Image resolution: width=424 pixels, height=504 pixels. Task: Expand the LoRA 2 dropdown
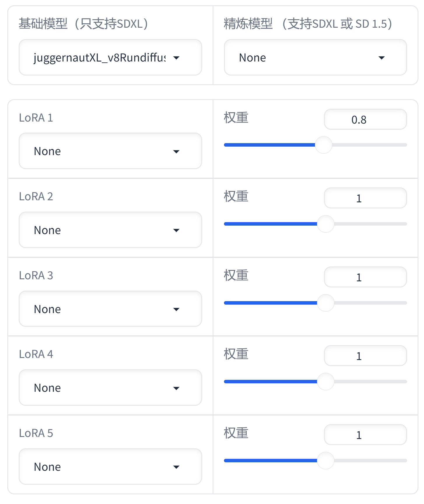coord(110,230)
